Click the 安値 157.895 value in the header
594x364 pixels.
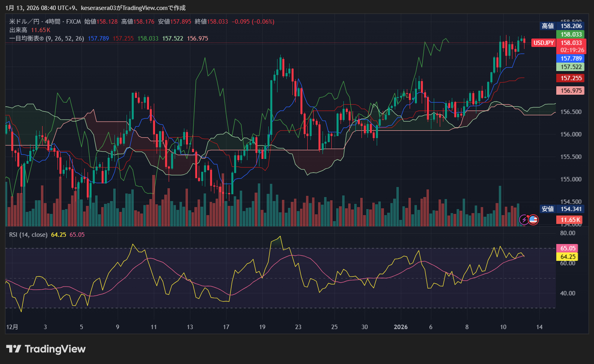(174, 21)
